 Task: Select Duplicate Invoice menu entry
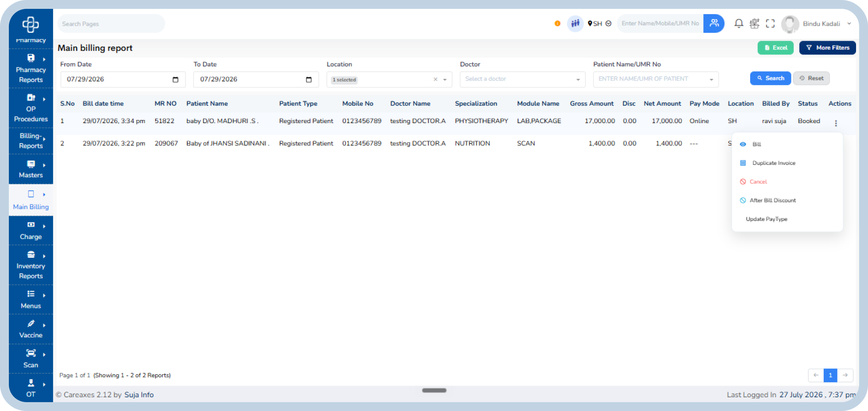coord(774,163)
